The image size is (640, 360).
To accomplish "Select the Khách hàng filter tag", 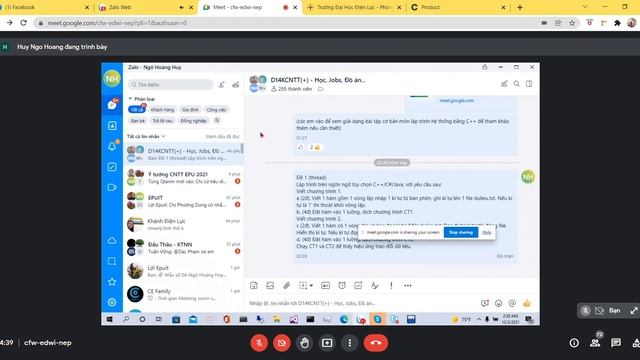I will pyautogui.click(x=162, y=110).
